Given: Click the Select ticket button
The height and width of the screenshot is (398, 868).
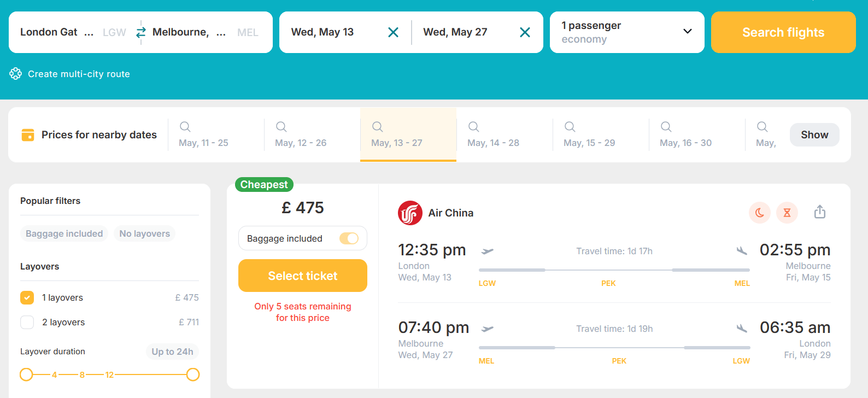Looking at the screenshot, I should click(303, 276).
